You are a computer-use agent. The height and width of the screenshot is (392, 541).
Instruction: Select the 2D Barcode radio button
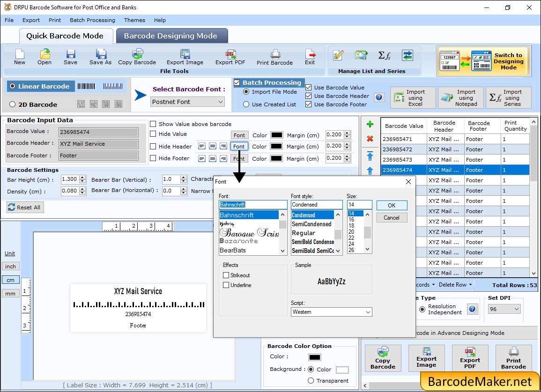(13, 104)
